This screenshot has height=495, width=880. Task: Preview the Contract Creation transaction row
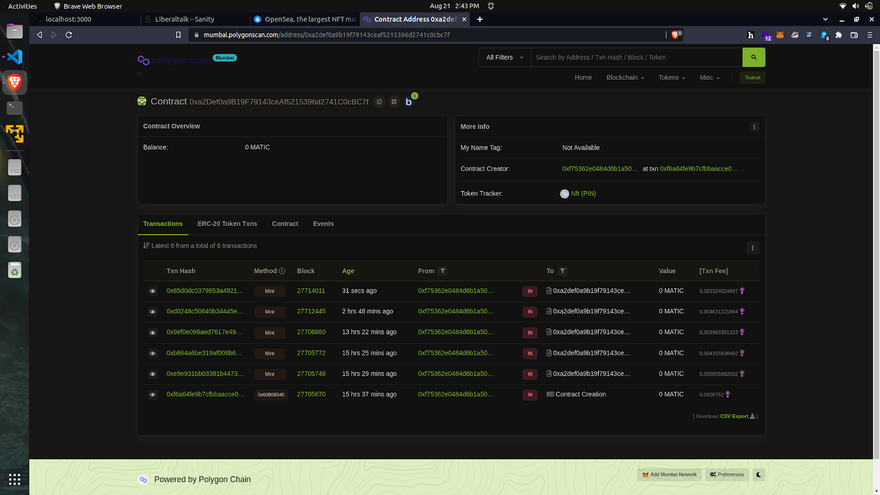[153, 395]
